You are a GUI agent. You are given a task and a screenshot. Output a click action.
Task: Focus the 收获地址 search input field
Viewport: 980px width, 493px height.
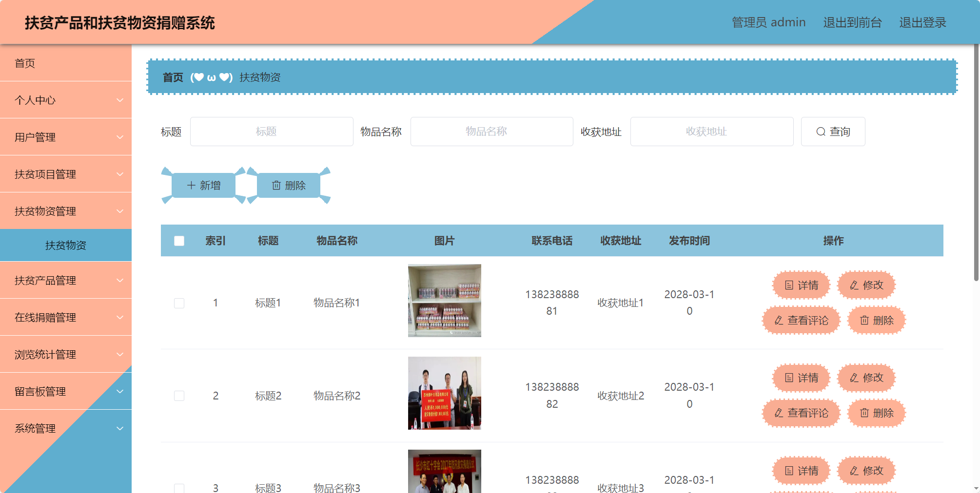pyautogui.click(x=712, y=132)
